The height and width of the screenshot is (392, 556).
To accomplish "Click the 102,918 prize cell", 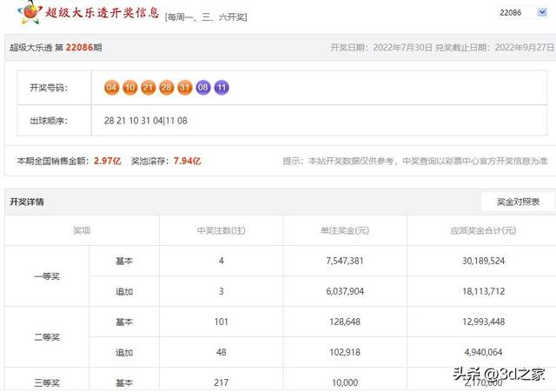I will [x=345, y=352].
